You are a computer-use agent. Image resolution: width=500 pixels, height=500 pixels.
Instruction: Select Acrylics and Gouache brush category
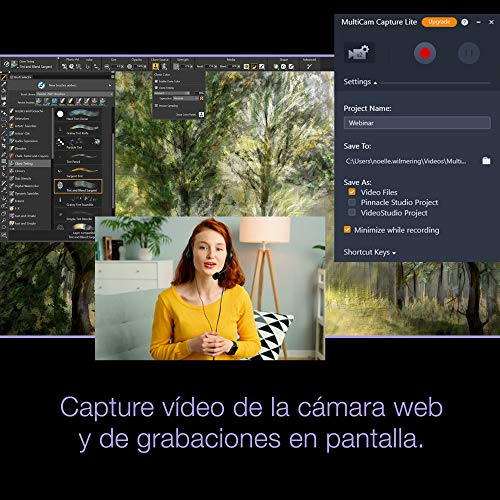pos(30,111)
